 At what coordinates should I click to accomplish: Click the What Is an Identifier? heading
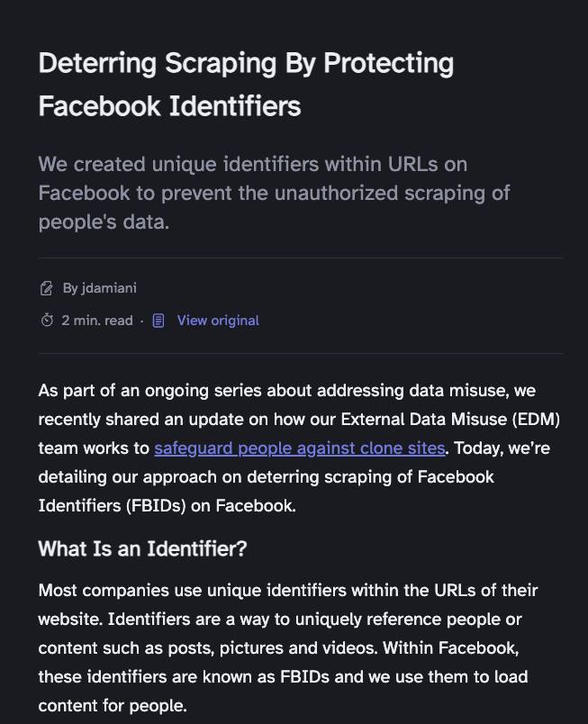[142, 548]
